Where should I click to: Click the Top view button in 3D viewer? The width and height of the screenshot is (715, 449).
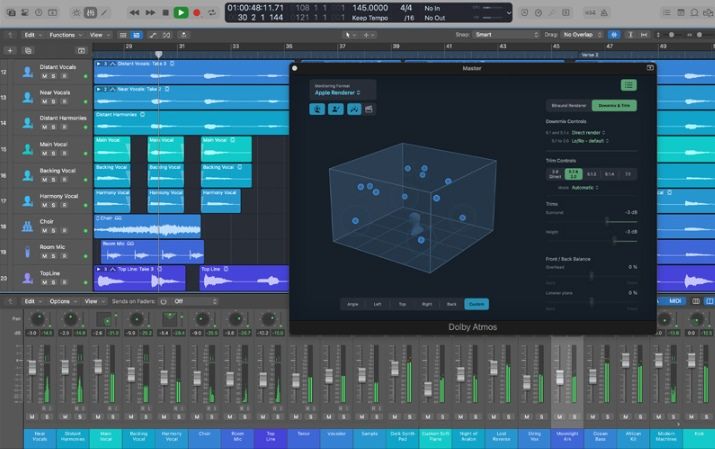[402, 303]
